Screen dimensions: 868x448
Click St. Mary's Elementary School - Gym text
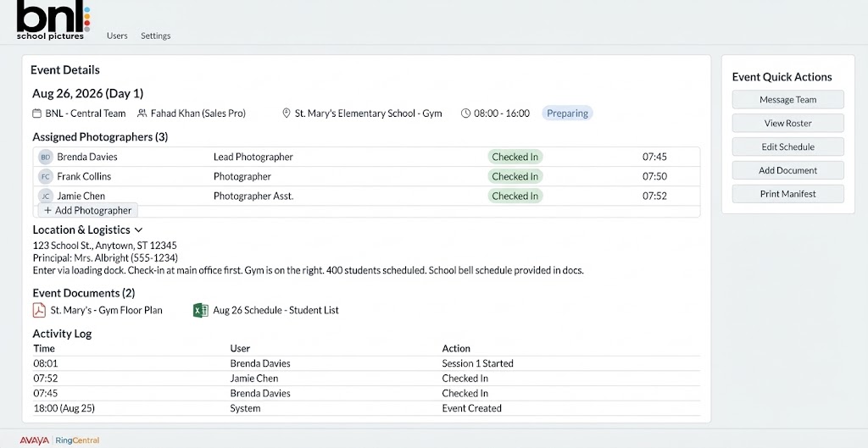tap(368, 113)
